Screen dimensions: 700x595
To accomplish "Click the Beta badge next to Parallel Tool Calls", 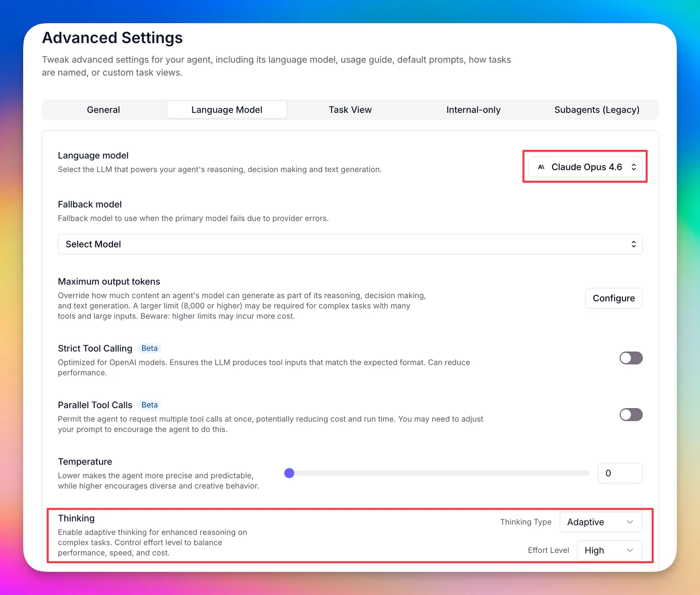I will [x=150, y=405].
